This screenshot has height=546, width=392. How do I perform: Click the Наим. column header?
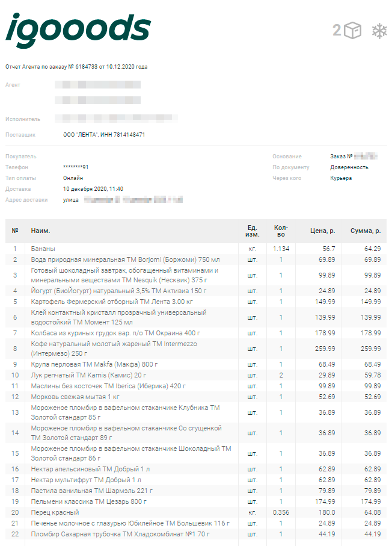40,231
